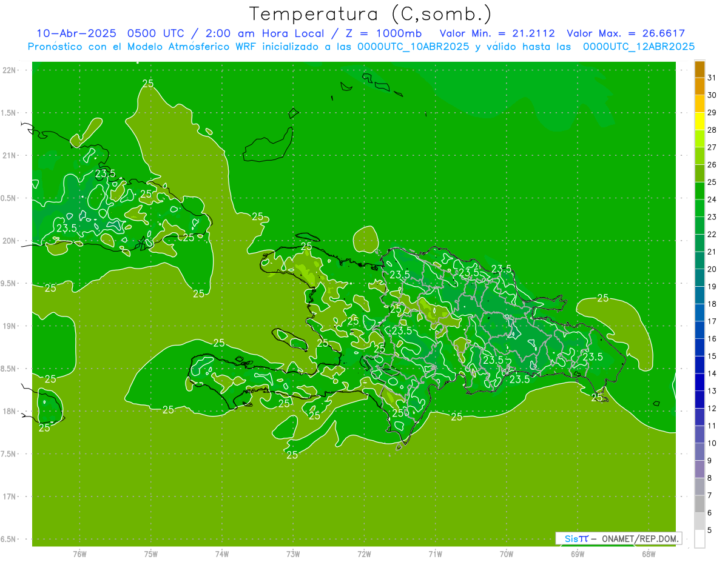Click the colorbar label '10'
Image resolution: width=728 pixels, height=562 pixels.
(x=712, y=443)
